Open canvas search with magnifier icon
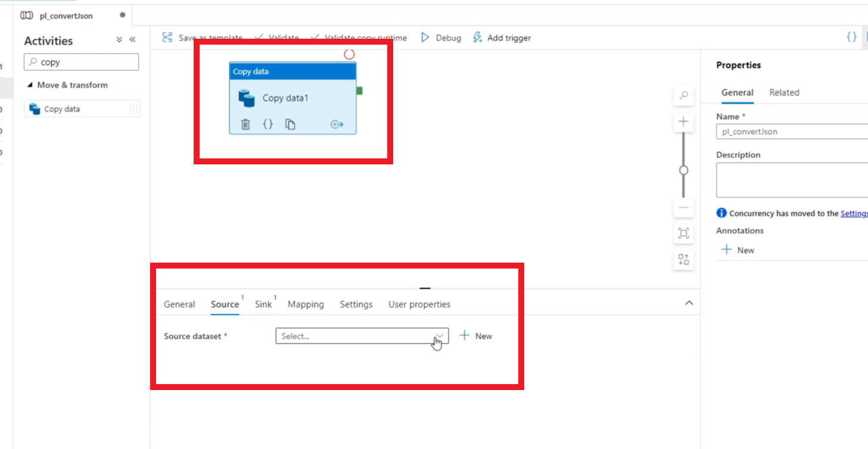 [683, 95]
